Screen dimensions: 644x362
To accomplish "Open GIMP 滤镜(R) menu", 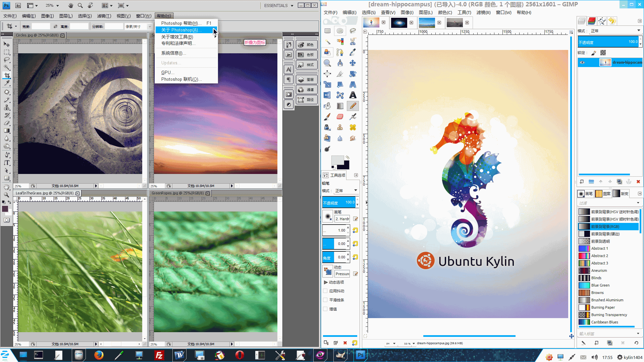I will point(483,12).
